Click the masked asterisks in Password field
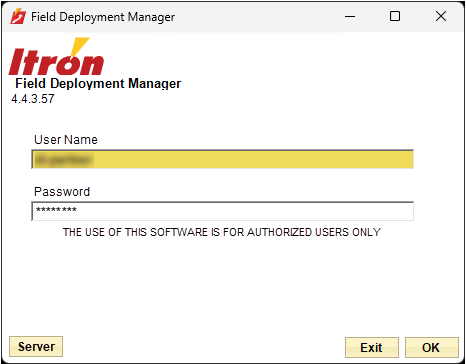 point(56,210)
